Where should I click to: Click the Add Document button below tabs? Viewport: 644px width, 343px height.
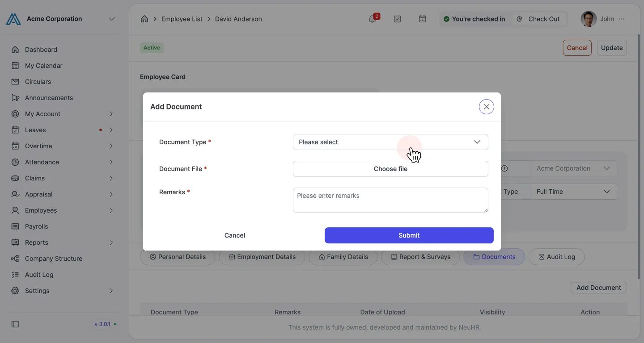(599, 288)
